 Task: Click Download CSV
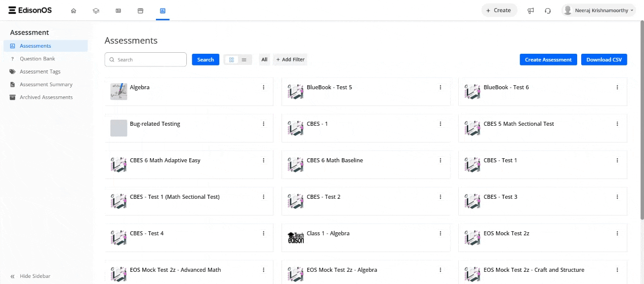(x=604, y=60)
